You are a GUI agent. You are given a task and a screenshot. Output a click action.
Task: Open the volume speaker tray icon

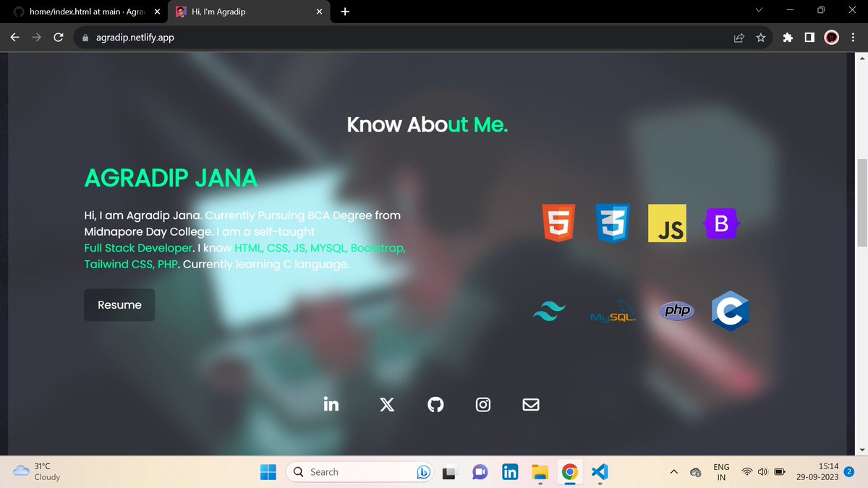tap(762, 472)
